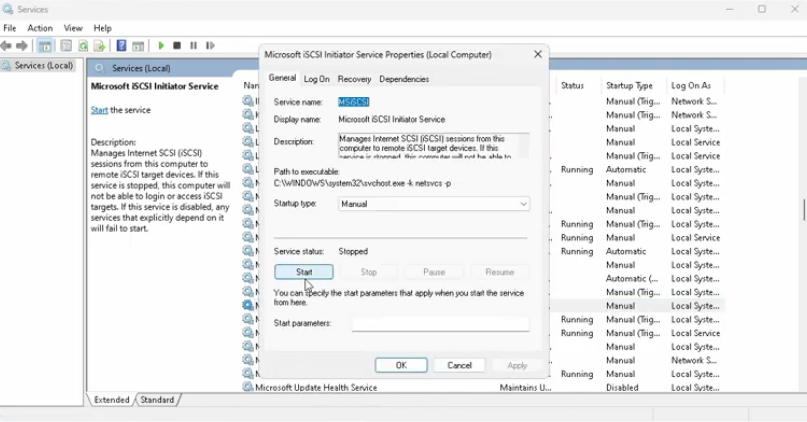Close the iSCSI Properties dialog with X
The height and width of the screenshot is (422, 807).
pos(538,54)
